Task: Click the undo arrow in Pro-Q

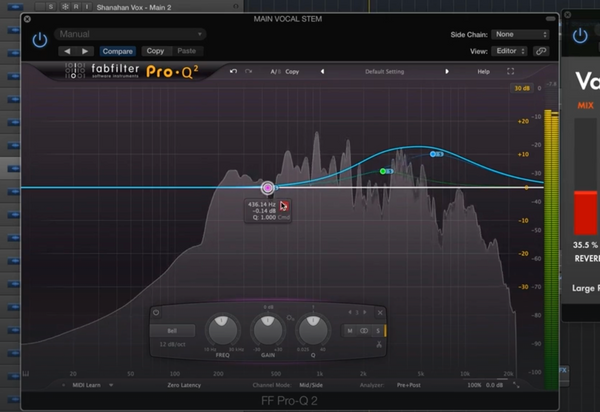Action: point(233,71)
